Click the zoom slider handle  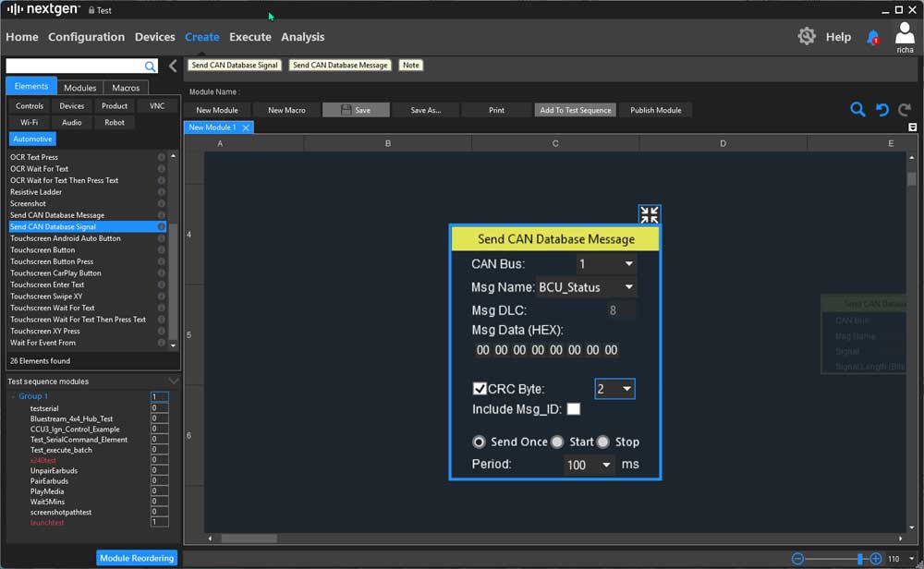click(x=859, y=559)
